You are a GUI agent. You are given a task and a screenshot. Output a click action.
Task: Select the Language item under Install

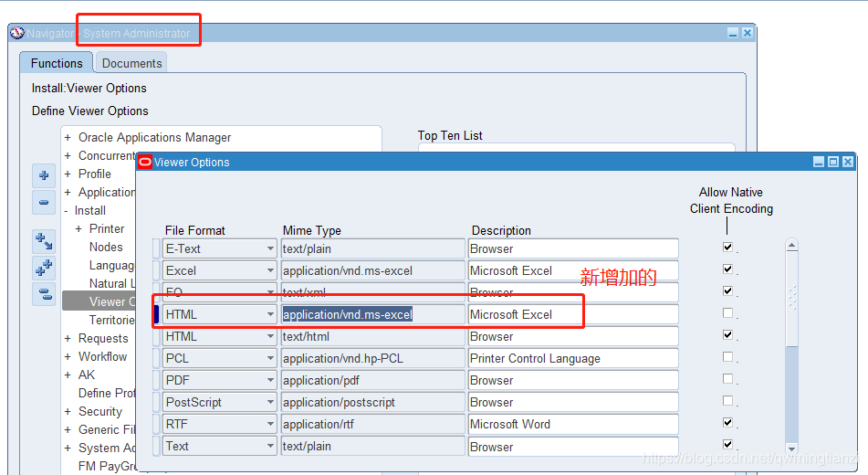point(112,266)
